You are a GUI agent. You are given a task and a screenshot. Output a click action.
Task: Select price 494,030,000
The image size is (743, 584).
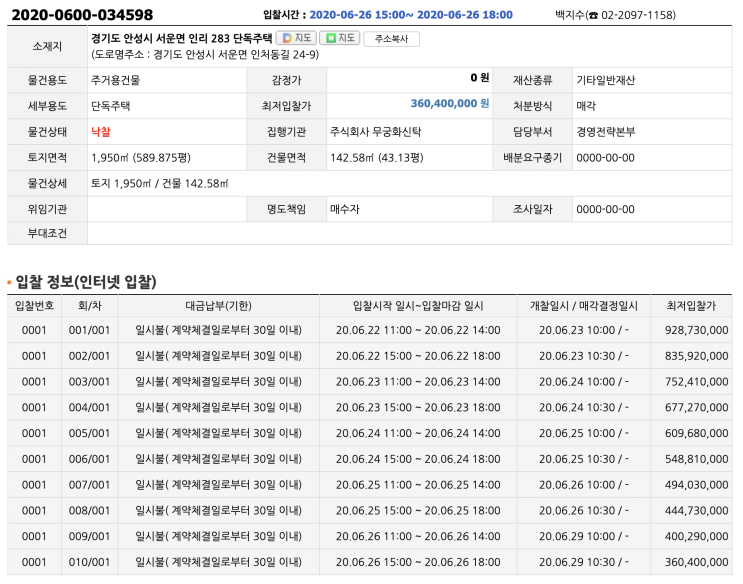pyautogui.click(x=697, y=485)
